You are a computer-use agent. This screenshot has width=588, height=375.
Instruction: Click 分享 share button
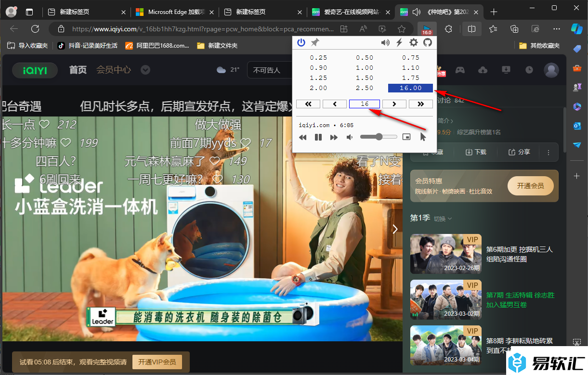pos(519,152)
